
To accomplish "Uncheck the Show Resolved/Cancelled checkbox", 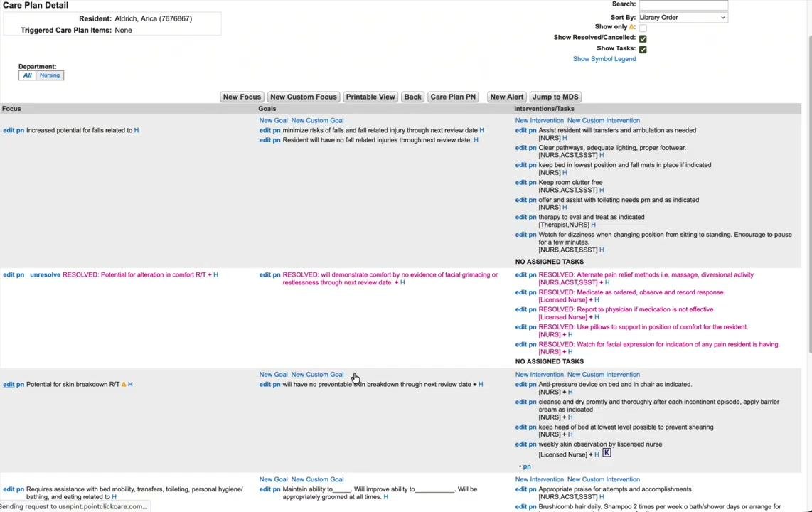I will point(643,38).
